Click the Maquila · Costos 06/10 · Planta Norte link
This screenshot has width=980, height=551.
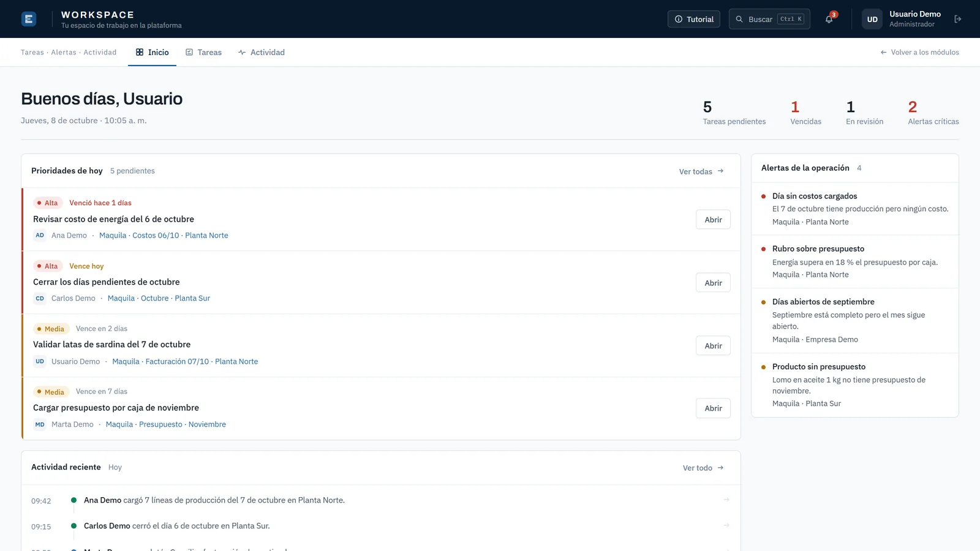pyautogui.click(x=164, y=235)
